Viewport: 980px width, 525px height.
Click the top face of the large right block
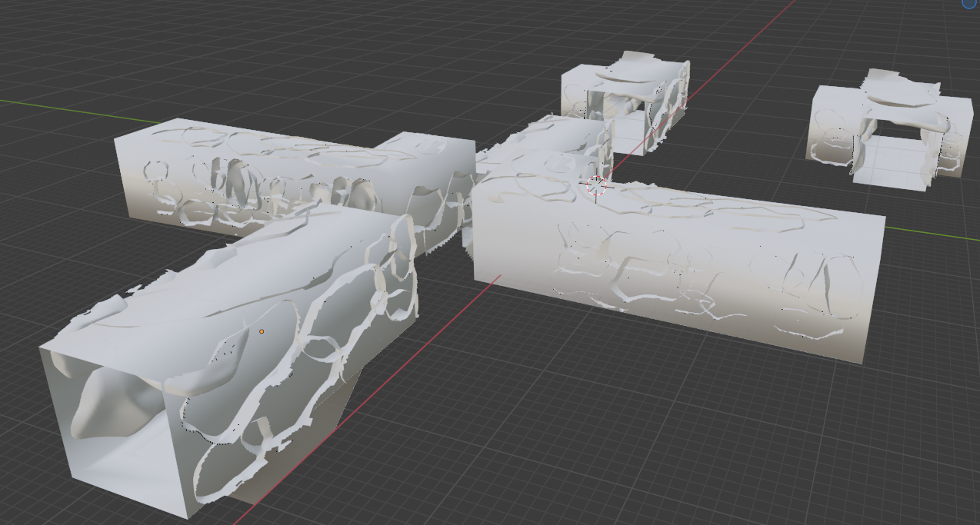coord(692,204)
